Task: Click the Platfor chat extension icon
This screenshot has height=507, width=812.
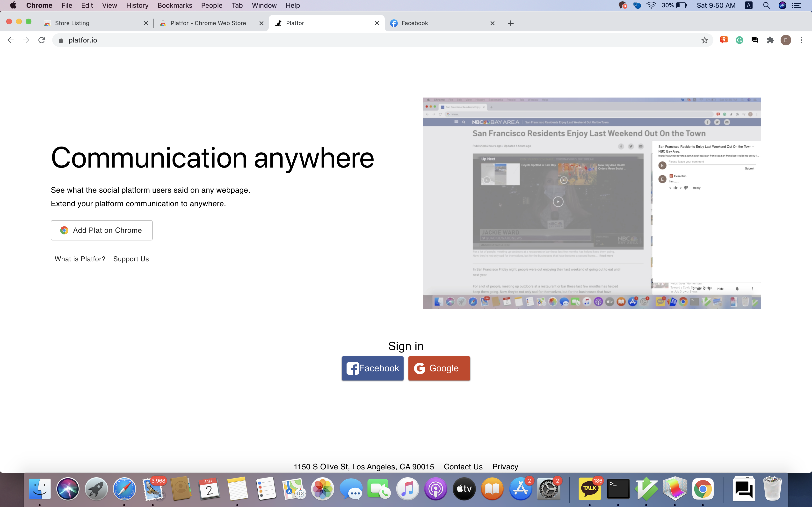Action: [x=755, y=40]
